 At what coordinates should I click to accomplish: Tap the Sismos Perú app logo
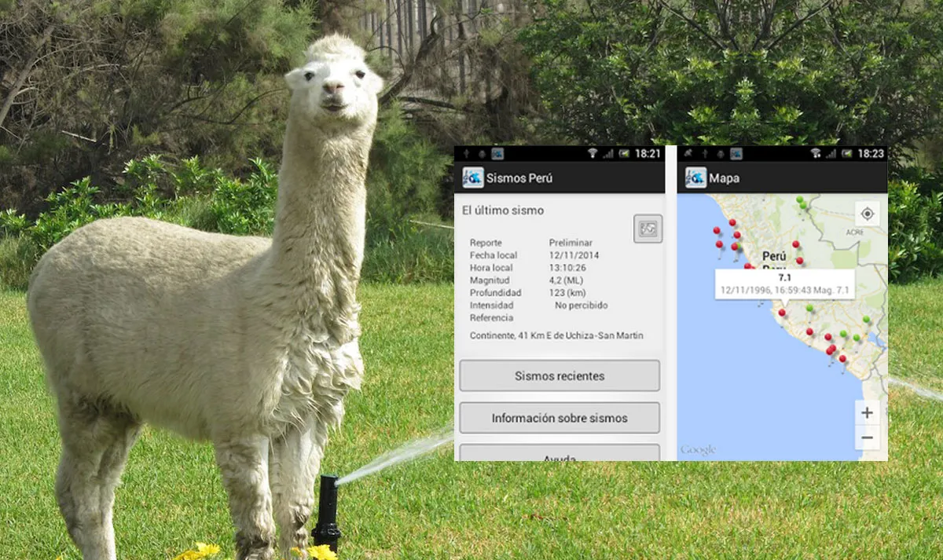pyautogui.click(x=472, y=178)
